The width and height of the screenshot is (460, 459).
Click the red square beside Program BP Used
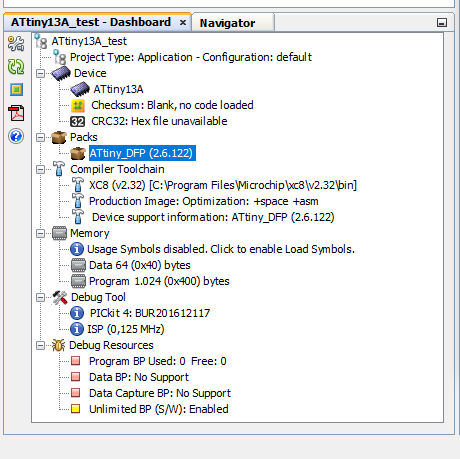point(76,361)
